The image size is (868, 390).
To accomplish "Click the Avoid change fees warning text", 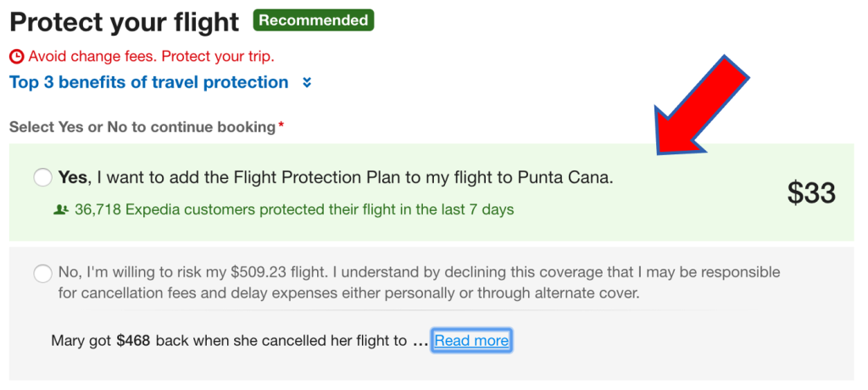I will [x=152, y=57].
